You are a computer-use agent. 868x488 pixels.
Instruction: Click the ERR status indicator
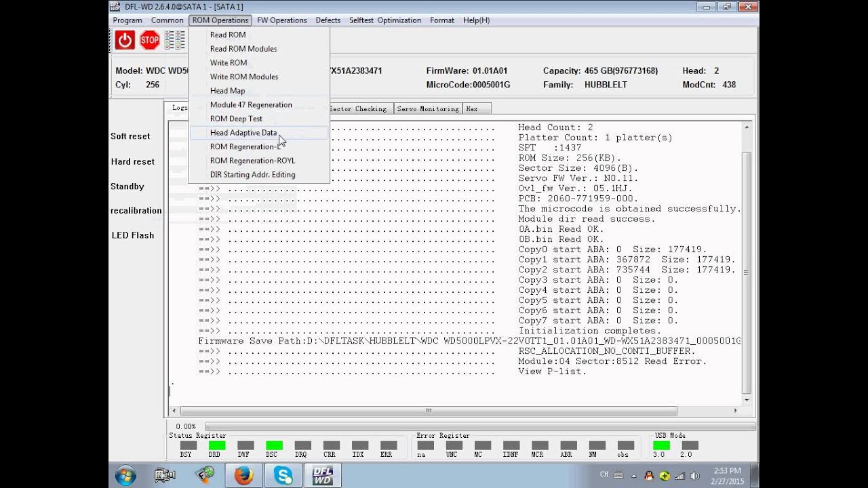[389, 445]
